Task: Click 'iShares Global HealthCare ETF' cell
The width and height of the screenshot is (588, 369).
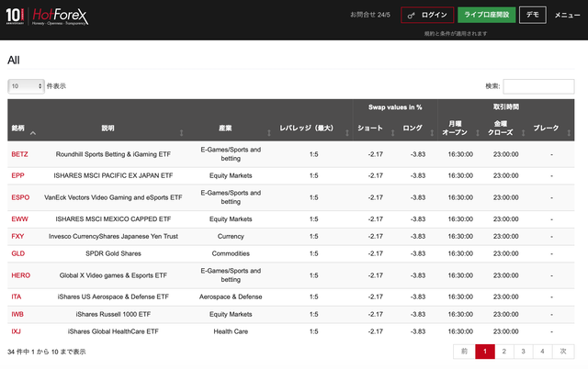Action: (x=113, y=331)
